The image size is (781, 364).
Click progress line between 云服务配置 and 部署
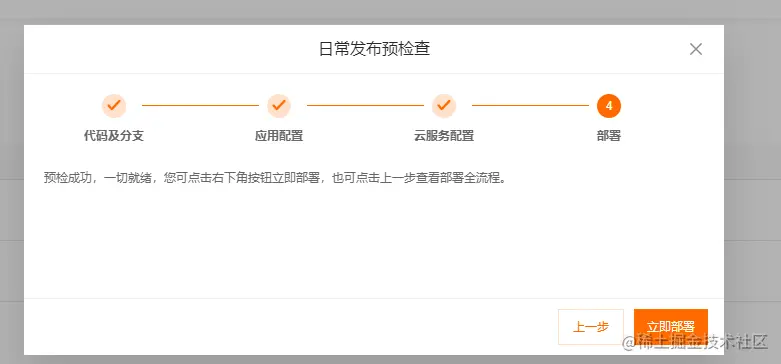[530, 106]
